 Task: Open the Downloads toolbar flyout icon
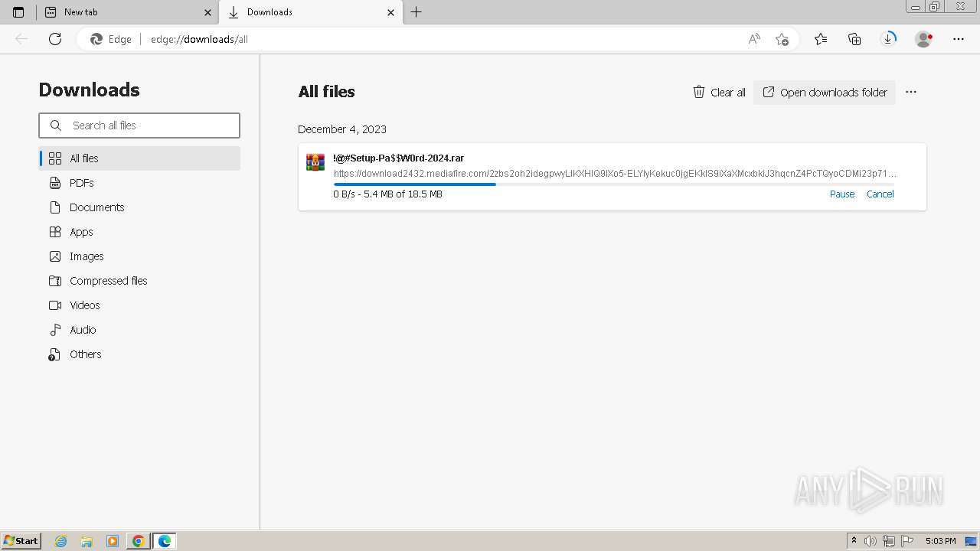click(x=888, y=39)
